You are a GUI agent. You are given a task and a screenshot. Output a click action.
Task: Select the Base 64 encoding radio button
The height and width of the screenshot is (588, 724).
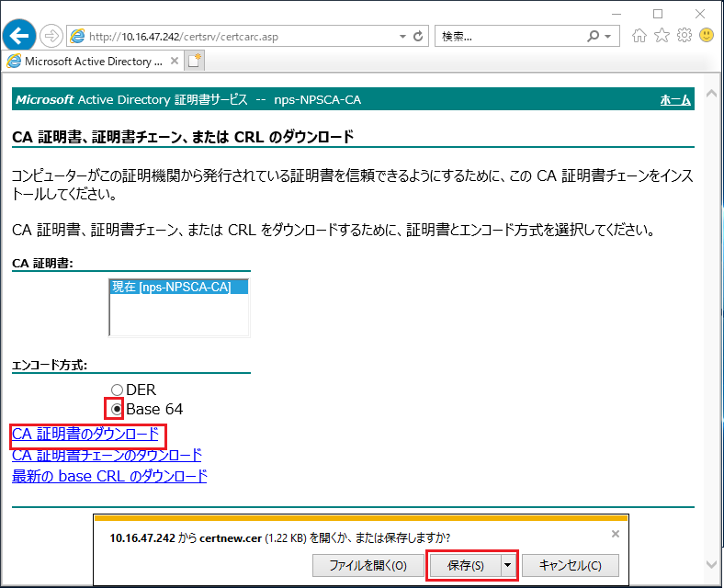(117, 409)
